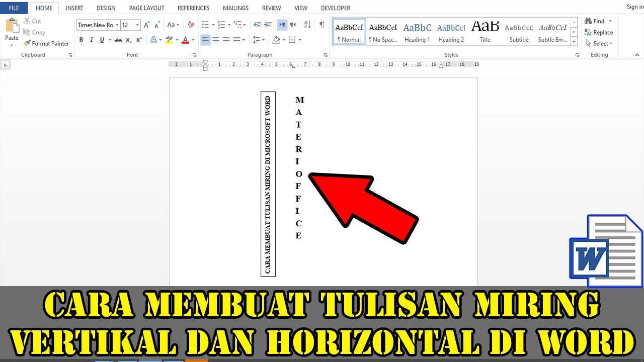Switch to the INSERT tab
The height and width of the screenshot is (362, 644).
(74, 8)
